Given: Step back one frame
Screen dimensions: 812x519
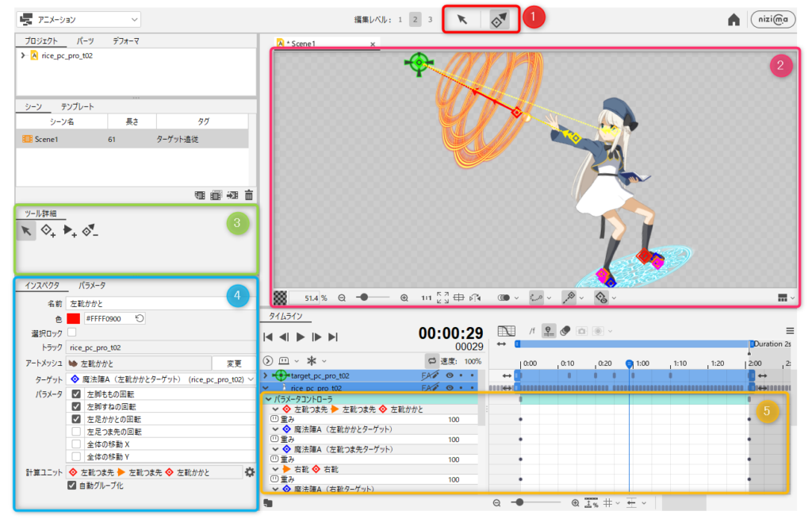Looking at the screenshot, I should [284, 337].
